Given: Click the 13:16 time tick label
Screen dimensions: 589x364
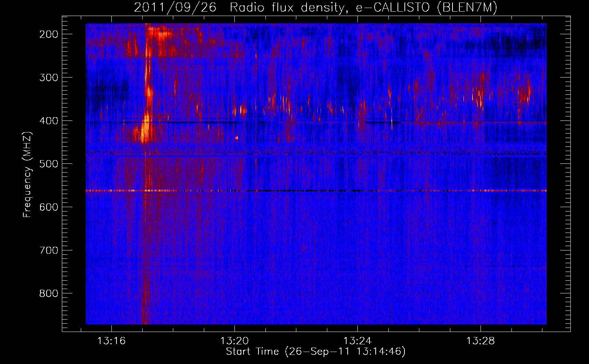Looking at the screenshot, I should pos(111,341).
